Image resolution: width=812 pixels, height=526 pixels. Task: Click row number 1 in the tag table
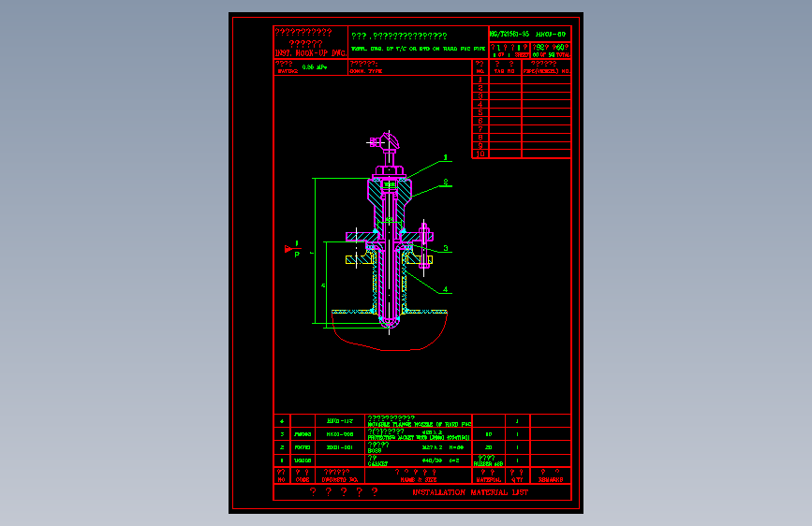480,80
